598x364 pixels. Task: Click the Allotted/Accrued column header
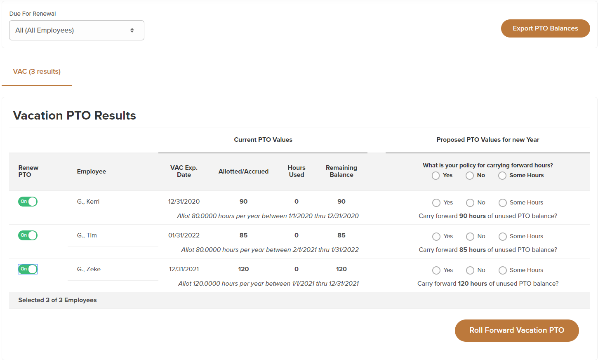coord(243,171)
